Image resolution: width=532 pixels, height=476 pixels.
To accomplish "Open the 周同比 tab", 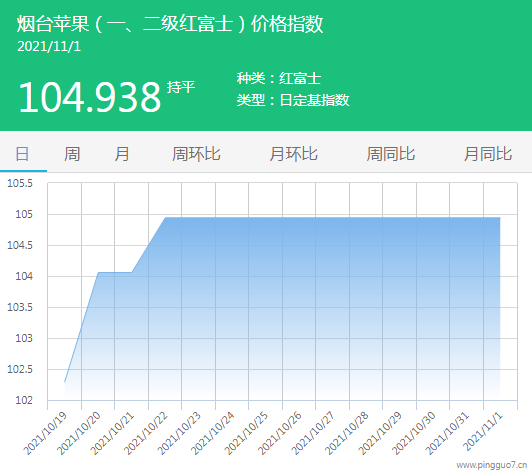I will click(x=391, y=154).
